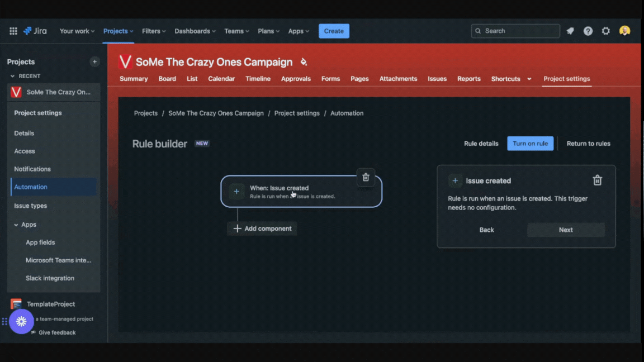The image size is (644, 362).
Task: Open the Your work dropdown
Action: tap(77, 31)
